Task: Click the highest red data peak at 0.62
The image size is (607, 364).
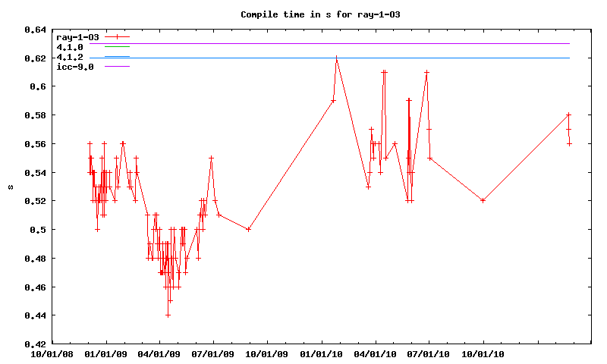Action: point(336,58)
